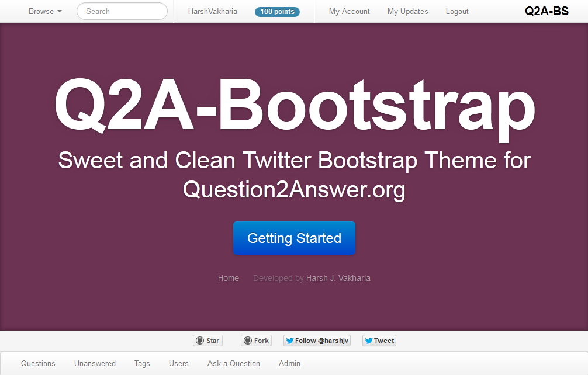This screenshot has width=588, height=375.
Task: Go to My Updates
Action: tap(407, 11)
